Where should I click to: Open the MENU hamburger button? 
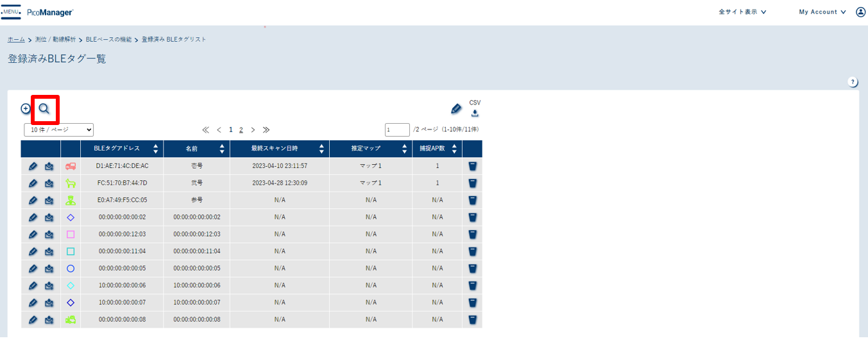[11, 12]
